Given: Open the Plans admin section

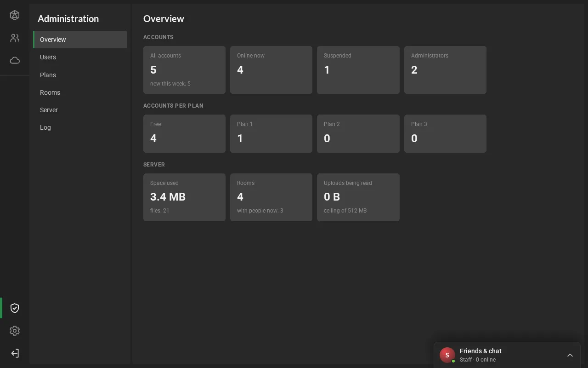Looking at the screenshot, I should click(80, 75).
